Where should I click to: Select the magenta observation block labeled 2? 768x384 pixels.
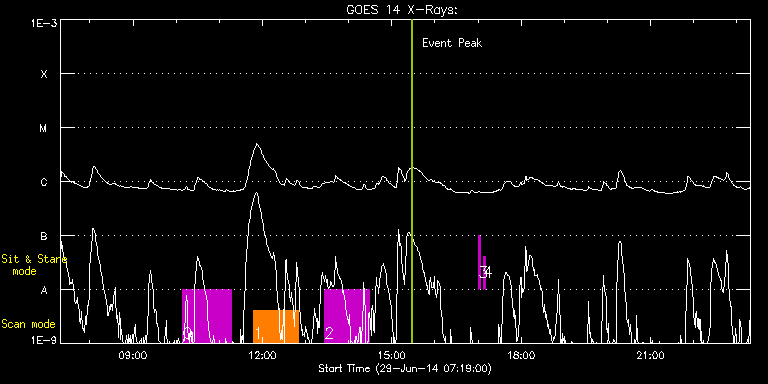pos(347,316)
